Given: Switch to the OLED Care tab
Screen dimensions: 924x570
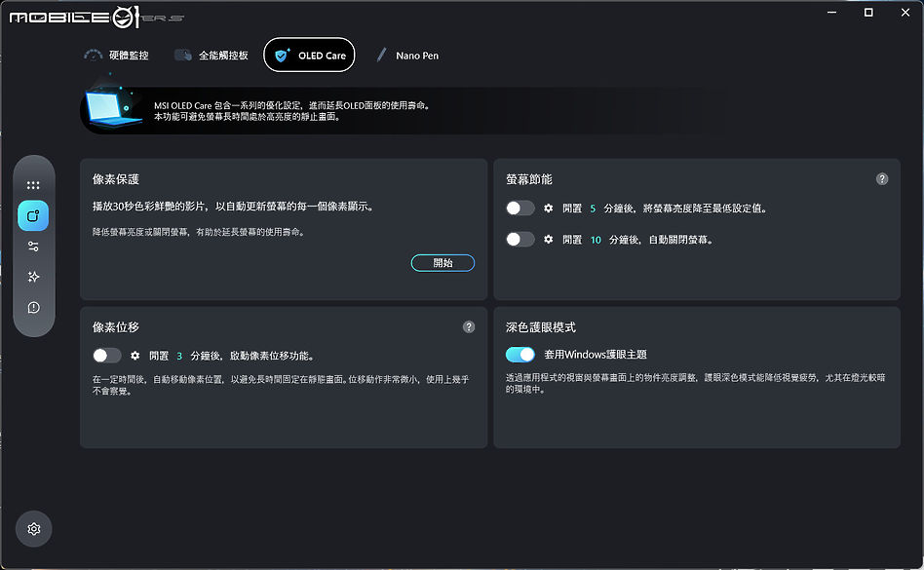Looking at the screenshot, I should click(x=309, y=56).
